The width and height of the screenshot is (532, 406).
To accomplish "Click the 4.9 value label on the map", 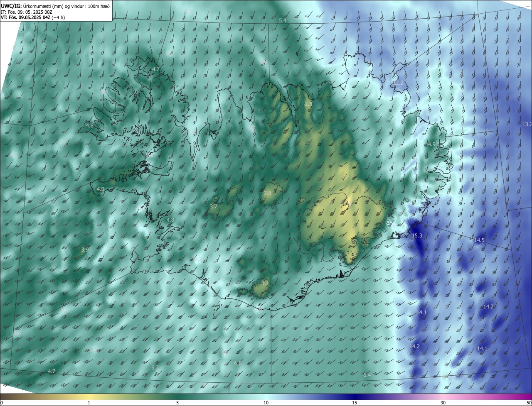I will pos(432,144).
